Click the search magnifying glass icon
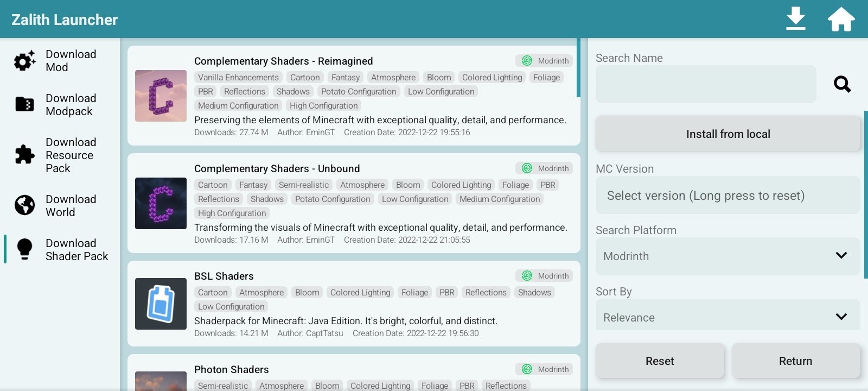 842,84
